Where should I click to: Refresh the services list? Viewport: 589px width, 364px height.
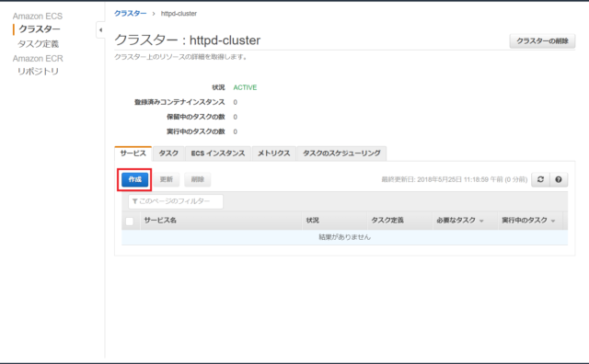tap(540, 179)
